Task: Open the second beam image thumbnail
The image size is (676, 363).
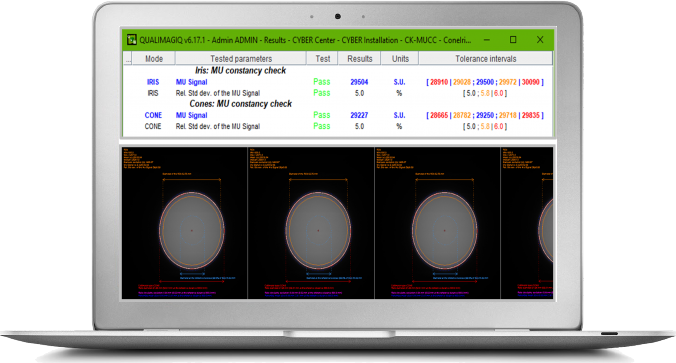Action: (x=311, y=223)
